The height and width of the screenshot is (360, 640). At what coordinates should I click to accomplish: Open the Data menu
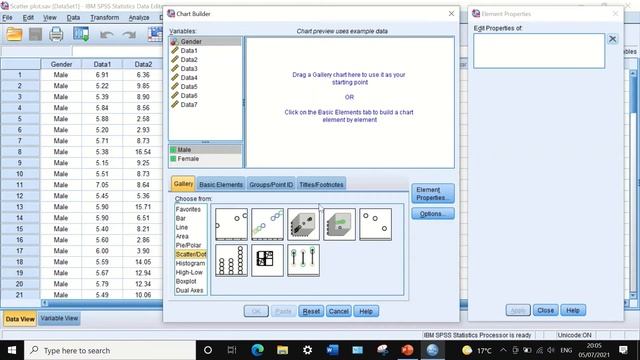pyautogui.click(x=73, y=18)
